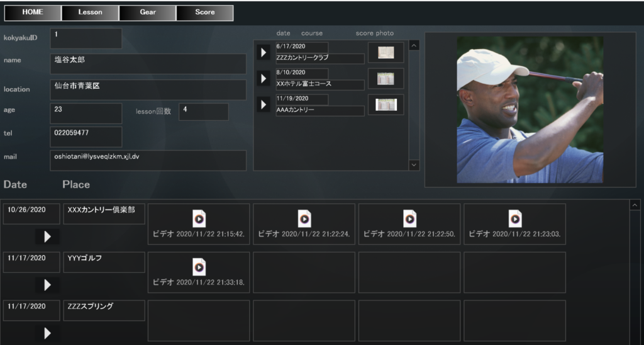This screenshot has width=644, height=345.
Task: Click the up arrow of lesson list scrollbar
Action: [635, 205]
